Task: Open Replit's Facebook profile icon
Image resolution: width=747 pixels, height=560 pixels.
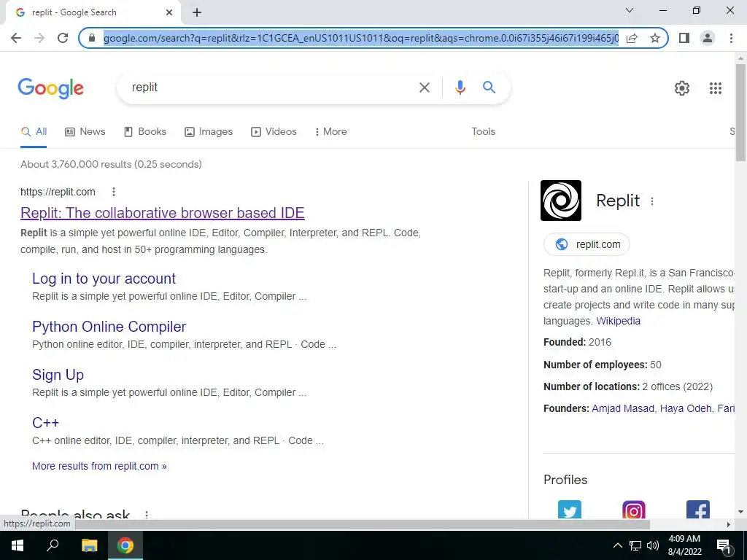Action: point(698,510)
